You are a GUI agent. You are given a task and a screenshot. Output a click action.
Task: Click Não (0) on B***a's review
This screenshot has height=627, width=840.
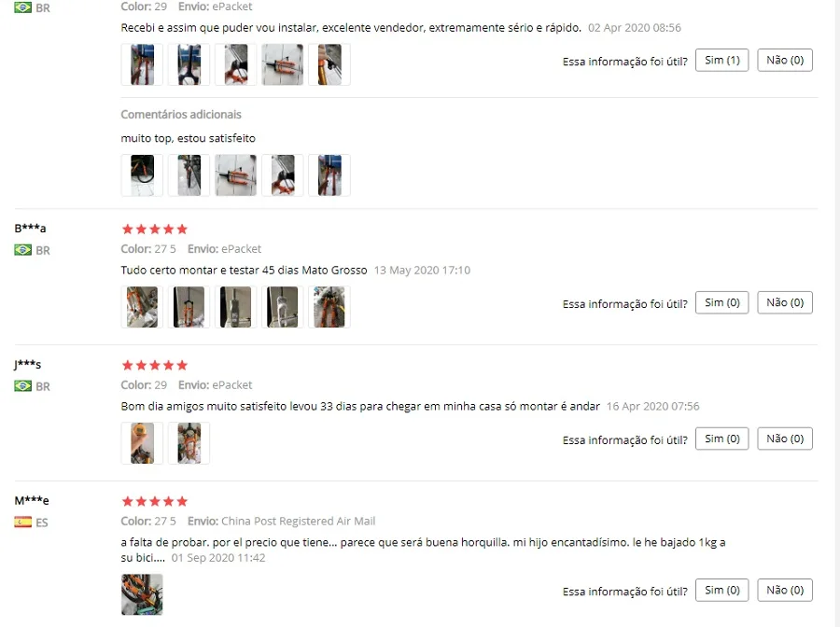[x=784, y=302]
